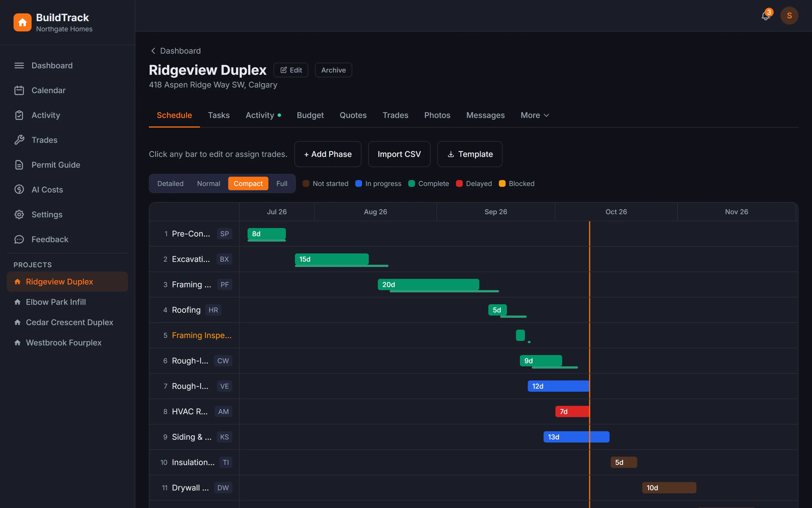
Task: Go back via the Dashboard breadcrumb
Action: 175,51
